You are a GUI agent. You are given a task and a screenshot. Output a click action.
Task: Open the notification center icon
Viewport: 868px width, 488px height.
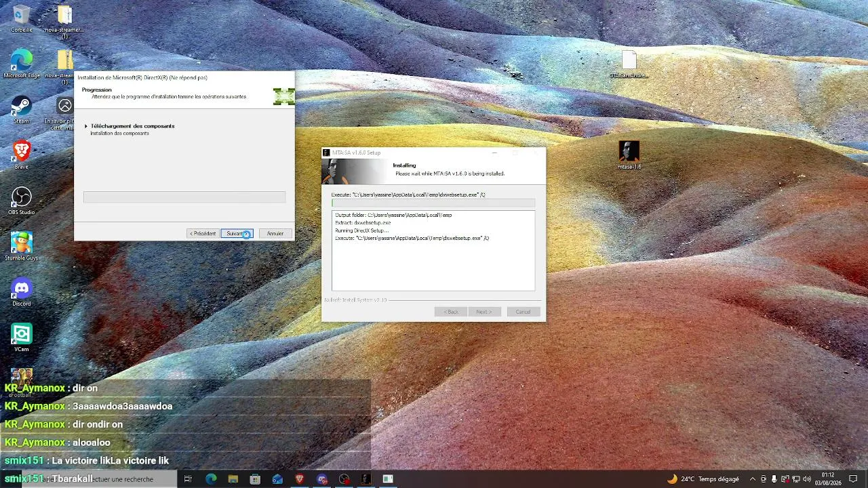pyautogui.click(x=853, y=479)
